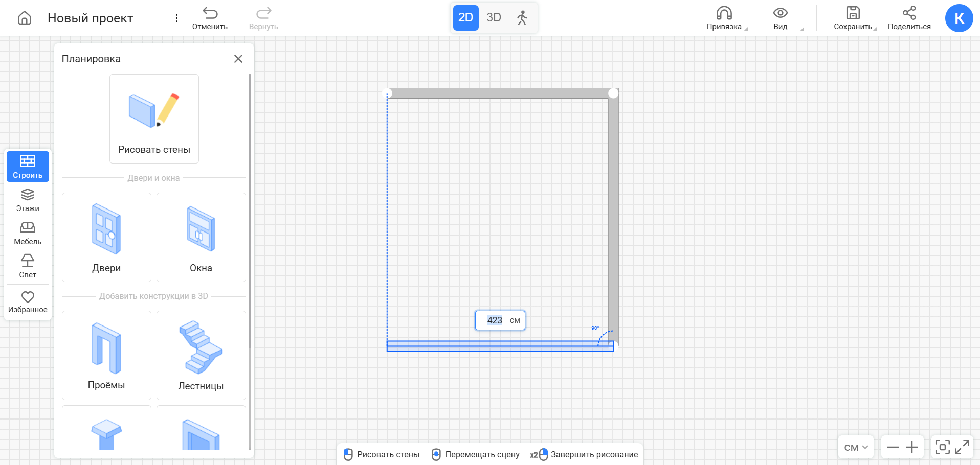Switch to first-person walk mode
Screen dimensions: 980x465
click(522, 18)
